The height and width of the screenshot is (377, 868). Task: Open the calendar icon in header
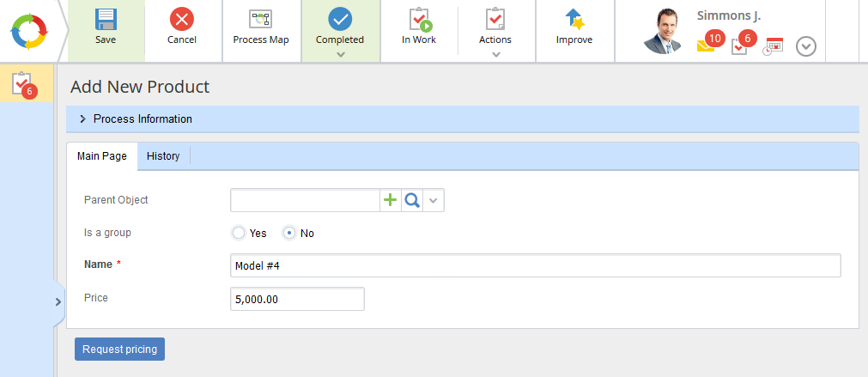[774, 46]
